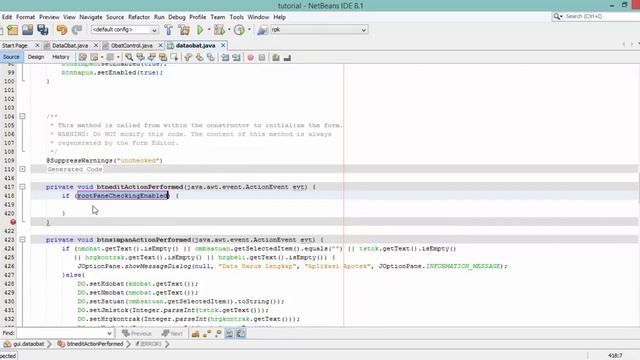Collapse the btneditActionPerformed fold at line 417

(x=22, y=187)
